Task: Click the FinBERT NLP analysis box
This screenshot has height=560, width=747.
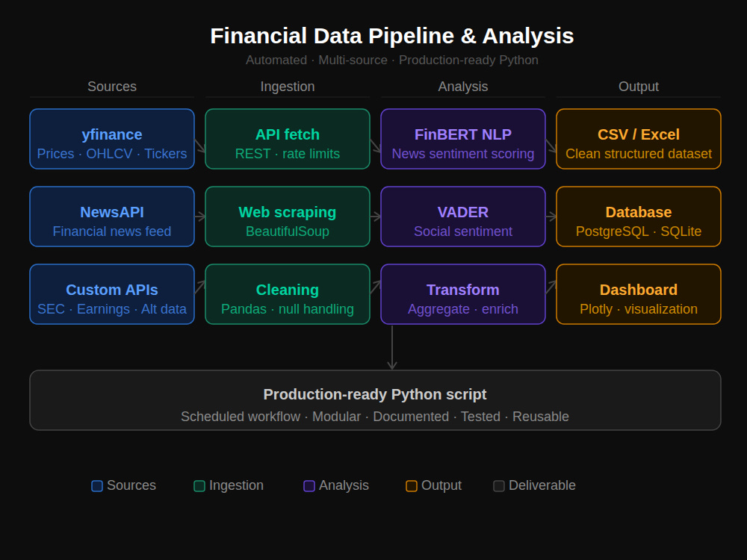Action: [x=463, y=139]
